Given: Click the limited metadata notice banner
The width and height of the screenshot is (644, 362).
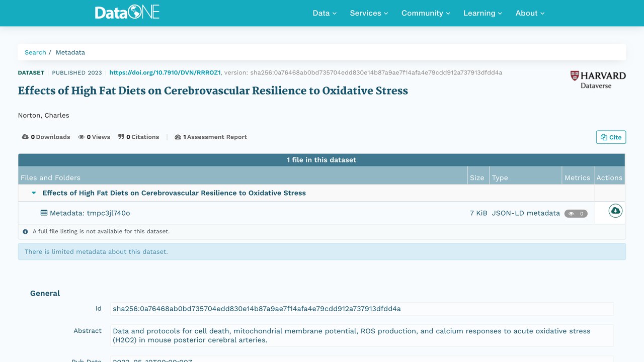Looking at the screenshot, I should pos(322,251).
